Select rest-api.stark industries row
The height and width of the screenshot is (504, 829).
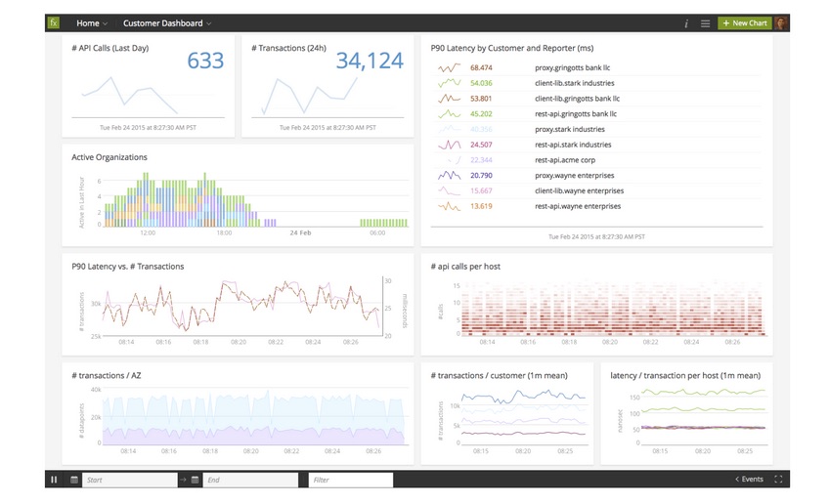[x=596, y=145]
